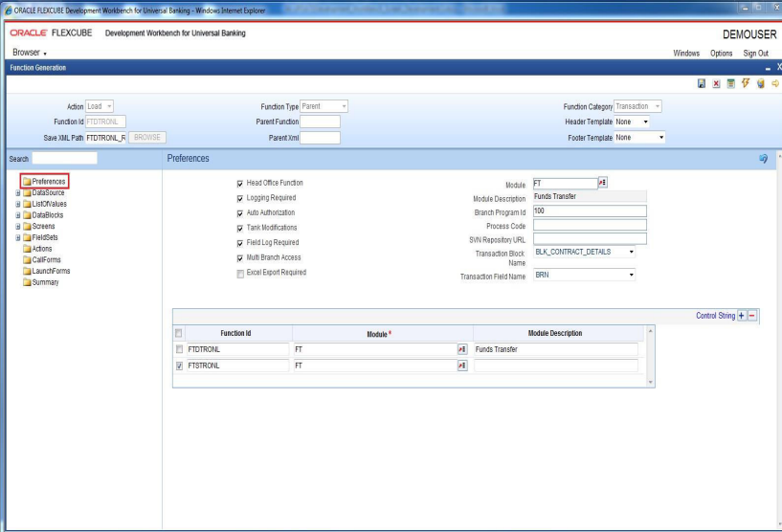
Task: Toggle Logging Required checkbox
Action: point(240,198)
